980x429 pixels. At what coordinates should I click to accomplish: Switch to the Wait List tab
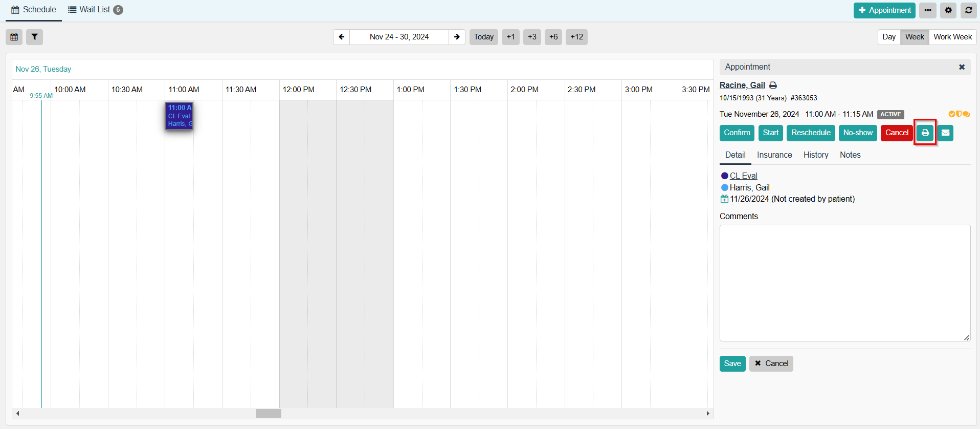(x=95, y=10)
